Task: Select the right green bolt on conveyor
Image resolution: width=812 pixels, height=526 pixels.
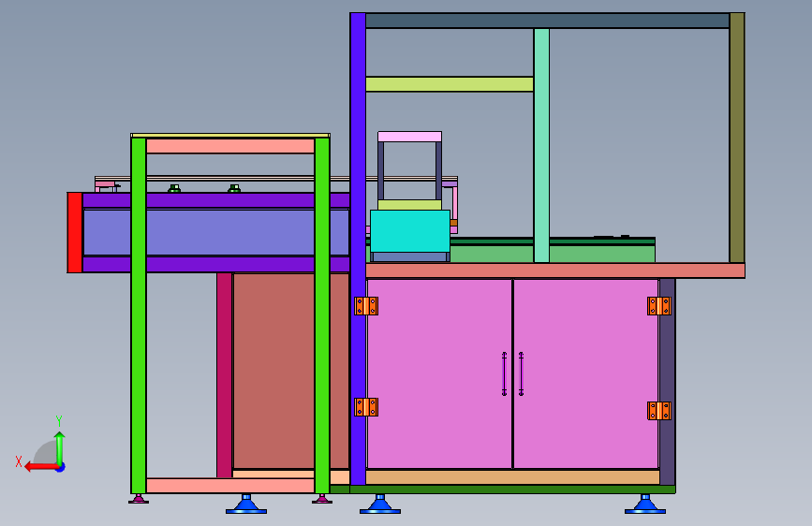Action: coord(234,188)
